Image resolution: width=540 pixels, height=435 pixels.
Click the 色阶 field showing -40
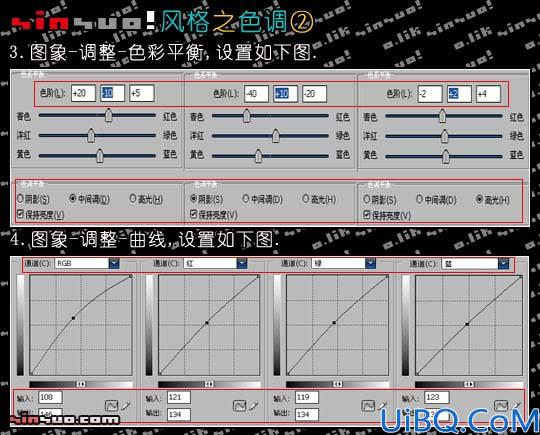[256, 94]
